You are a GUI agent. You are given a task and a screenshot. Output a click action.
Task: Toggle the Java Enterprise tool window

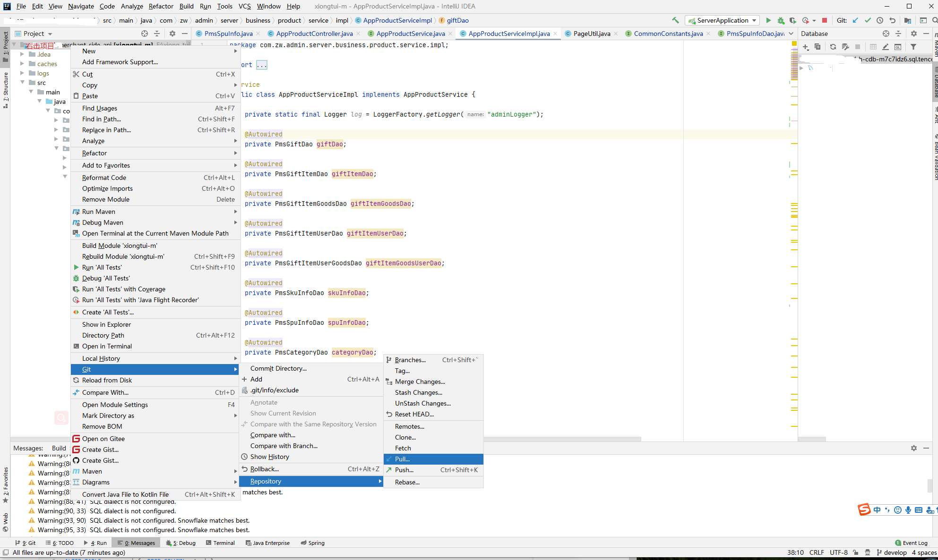[x=267, y=543]
